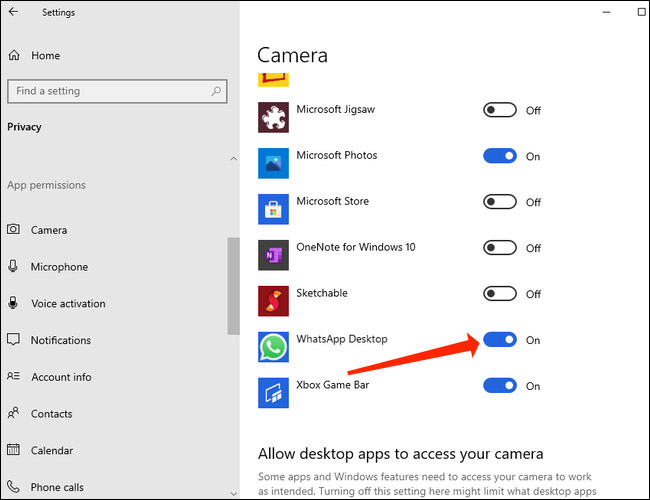Screen dimensions: 650x500
Task: Click the Microsoft Photos icon
Action: [273, 163]
